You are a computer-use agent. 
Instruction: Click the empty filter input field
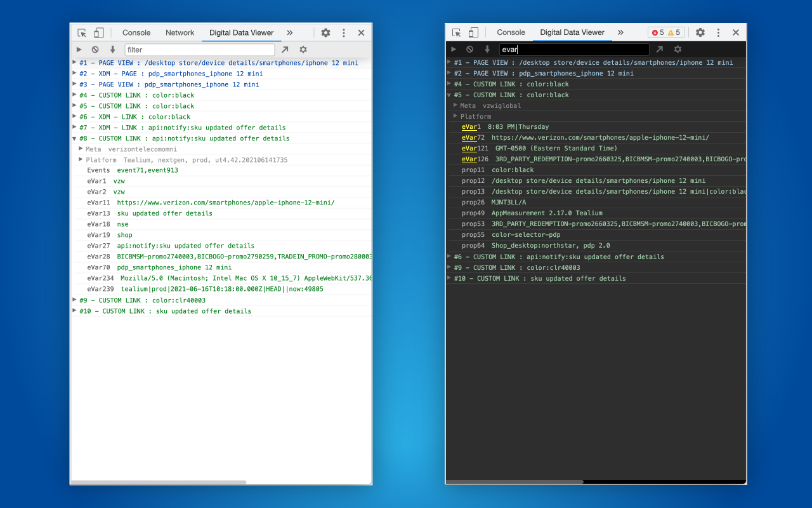point(200,50)
